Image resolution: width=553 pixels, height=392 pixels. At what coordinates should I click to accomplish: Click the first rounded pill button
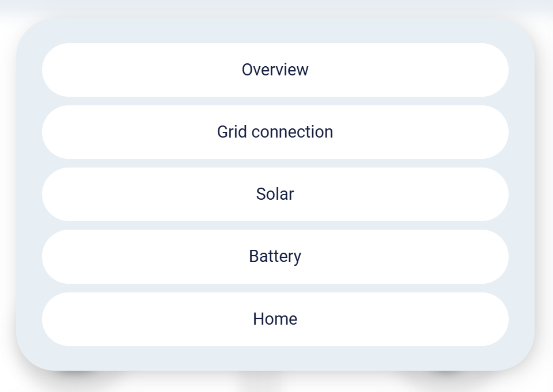275,70
